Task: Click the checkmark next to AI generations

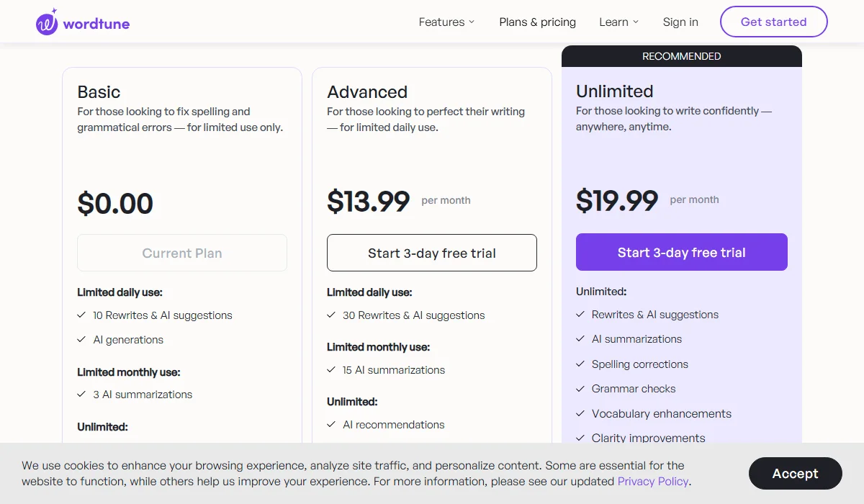Action: coord(81,340)
